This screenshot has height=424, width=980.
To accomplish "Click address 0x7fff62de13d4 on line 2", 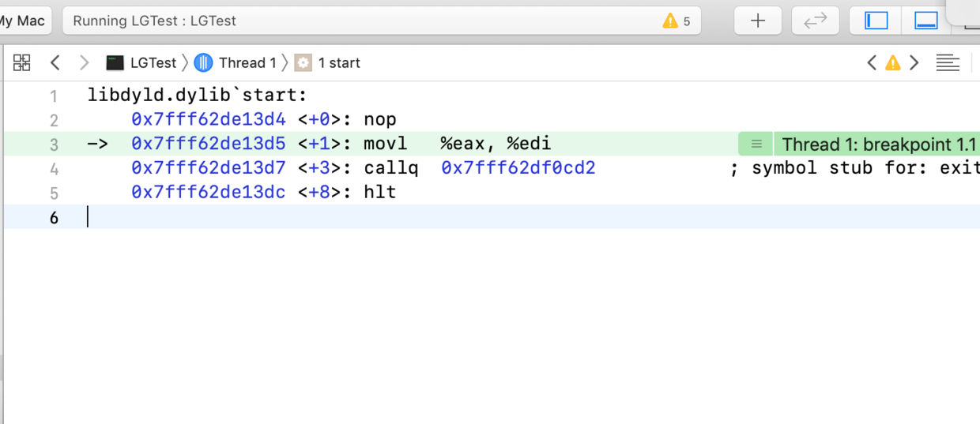I will point(209,120).
